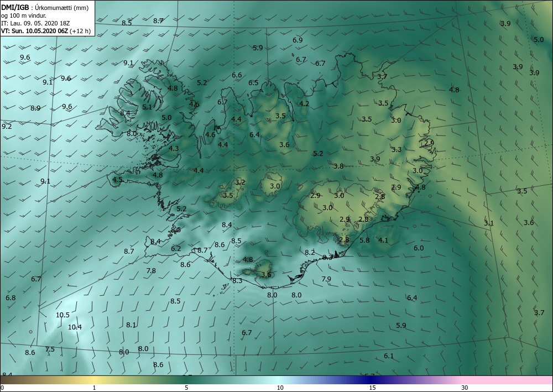The width and height of the screenshot is (553, 392).
Task: Click the 3.1 value on the map
Action: 489,223
